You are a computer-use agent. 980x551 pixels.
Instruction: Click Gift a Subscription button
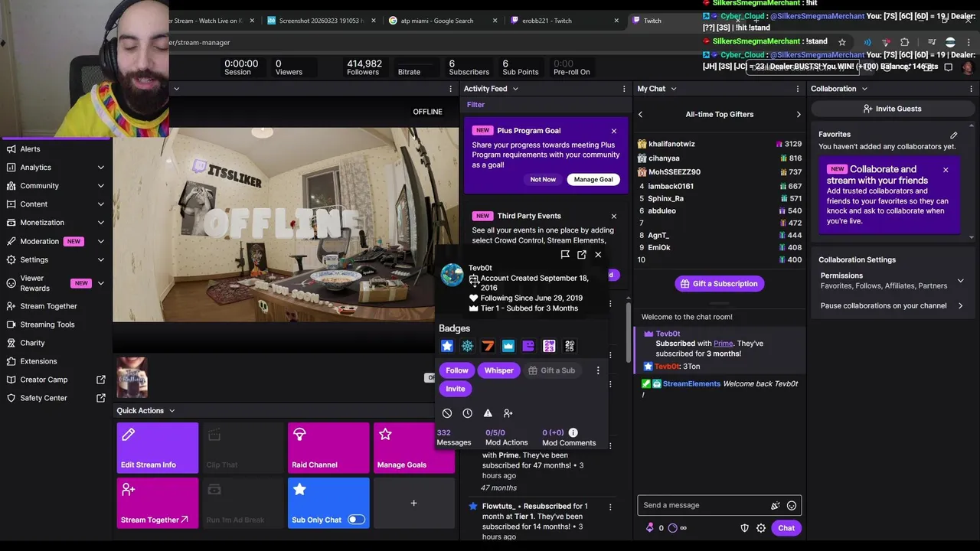tap(718, 284)
